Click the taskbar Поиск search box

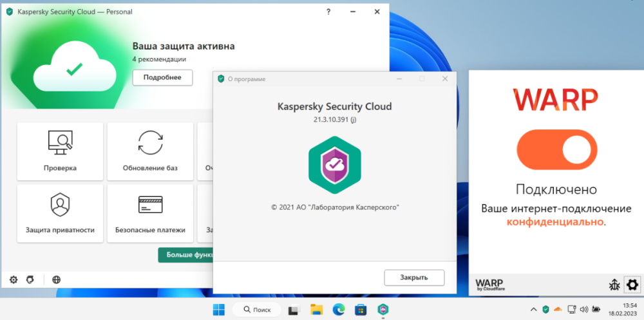coord(257,309)
